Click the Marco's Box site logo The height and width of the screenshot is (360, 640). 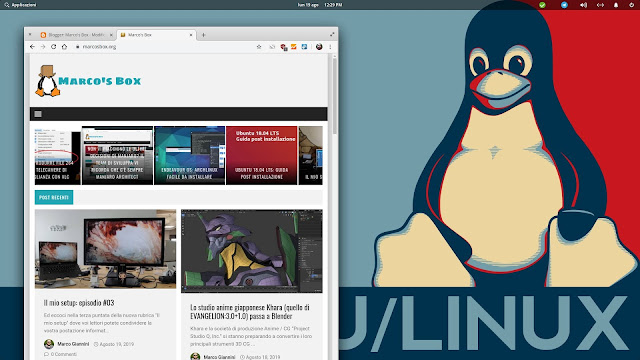coord(89,81)
